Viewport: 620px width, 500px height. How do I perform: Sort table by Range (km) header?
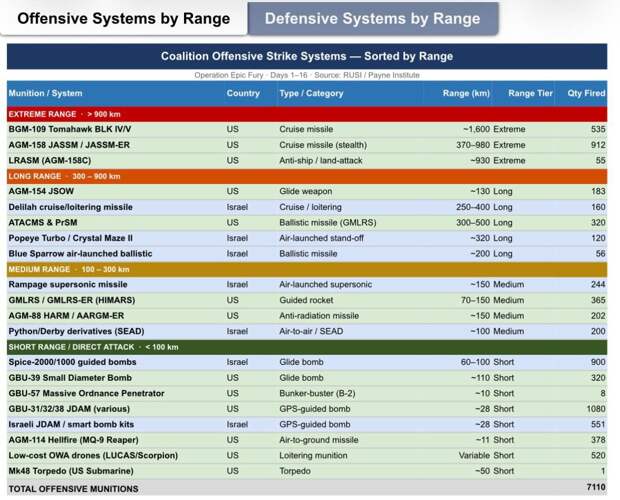(x=466, y=93)
